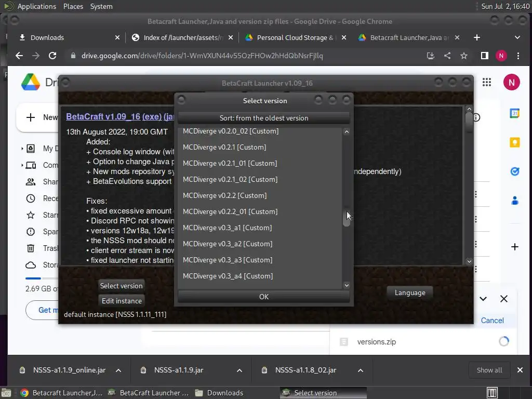Go back in the Chrome browser
The image size is (532, 399).
pyautogui.click(x=19, y=56)
